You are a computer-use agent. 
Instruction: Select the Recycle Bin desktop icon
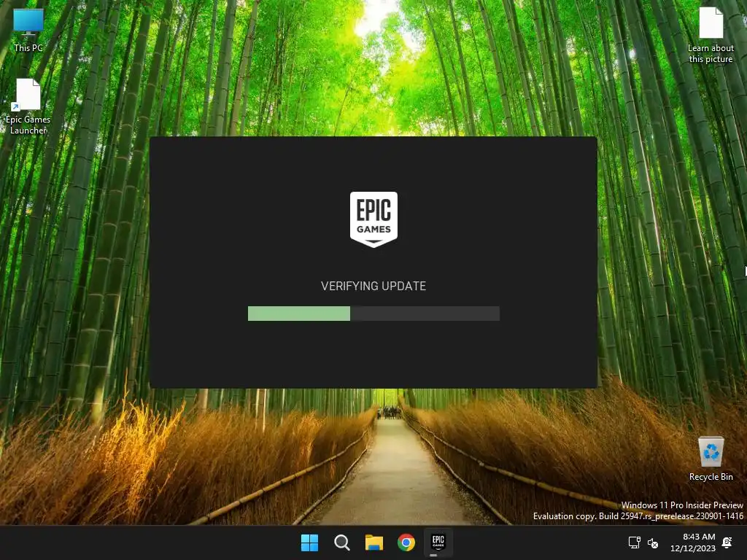click(x=711, y=459)
